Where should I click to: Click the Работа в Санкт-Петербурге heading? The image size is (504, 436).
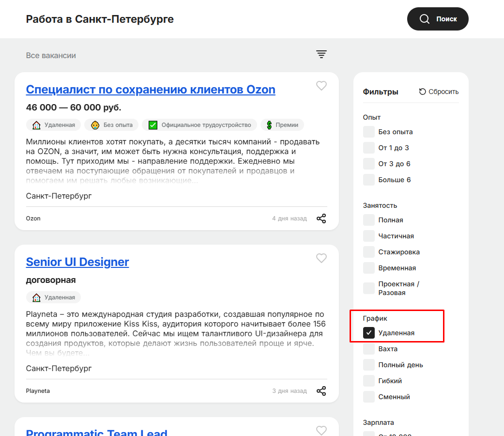[100, 19]
